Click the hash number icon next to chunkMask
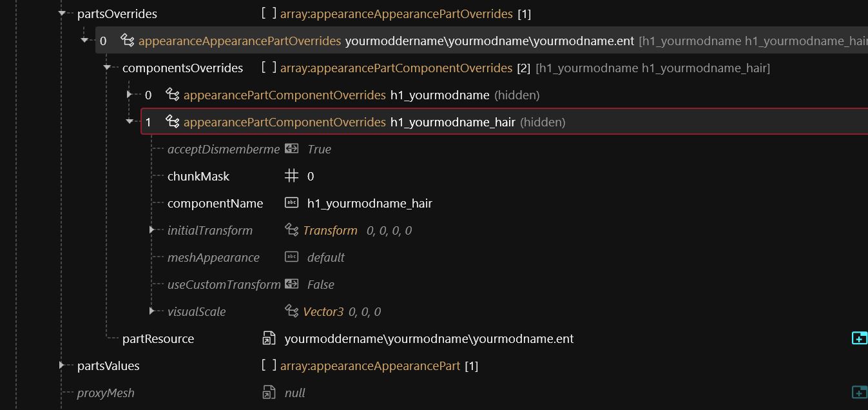868x410 pixels. [291, 176]
